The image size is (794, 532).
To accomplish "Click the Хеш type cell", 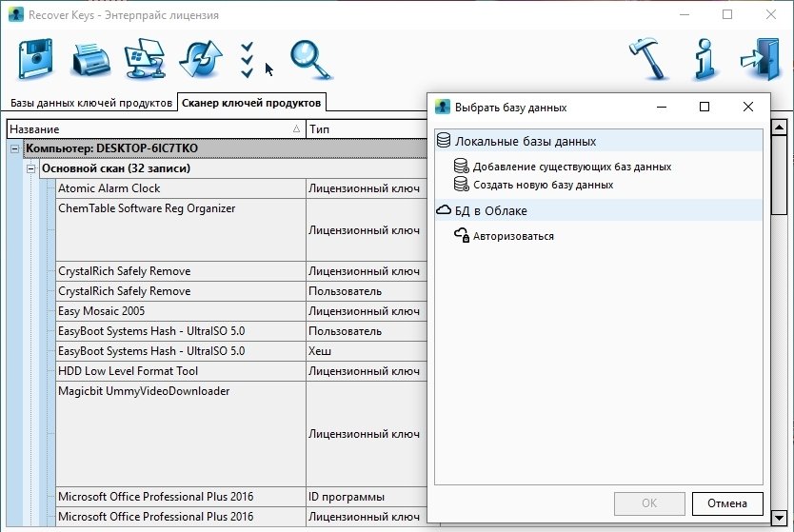I will coord(367,351).
